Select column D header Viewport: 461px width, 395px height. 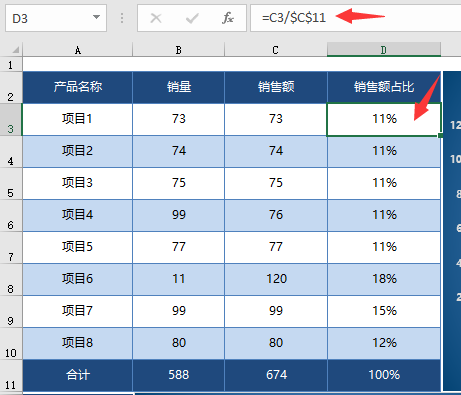click(x=384, y=50)
